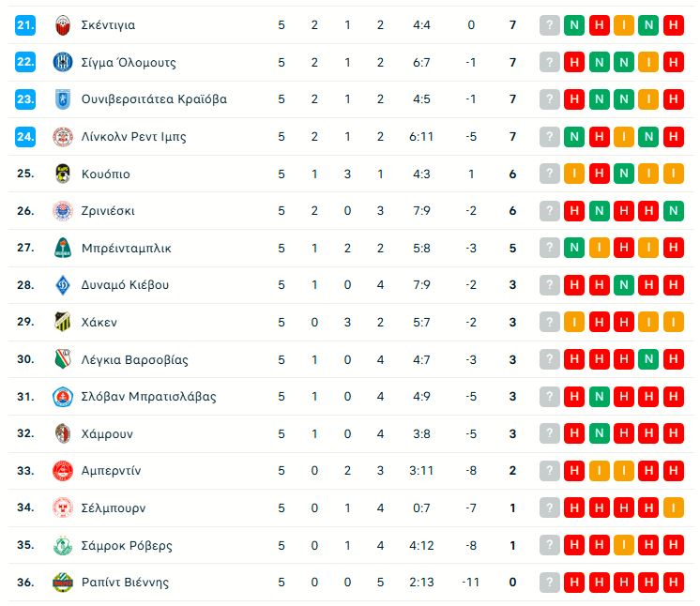
Task: Select the Αμπερντίν club logo
Action: [63, 471]
